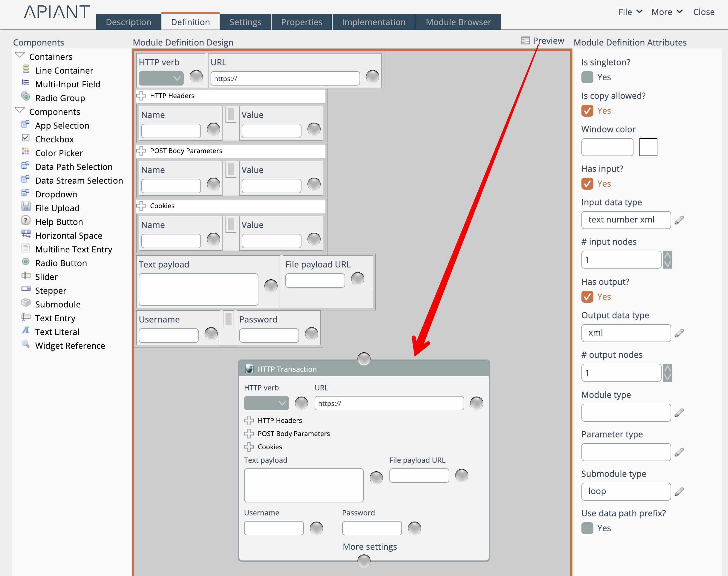
Task: Click the Window color swatch box
Action: (648, 147)
